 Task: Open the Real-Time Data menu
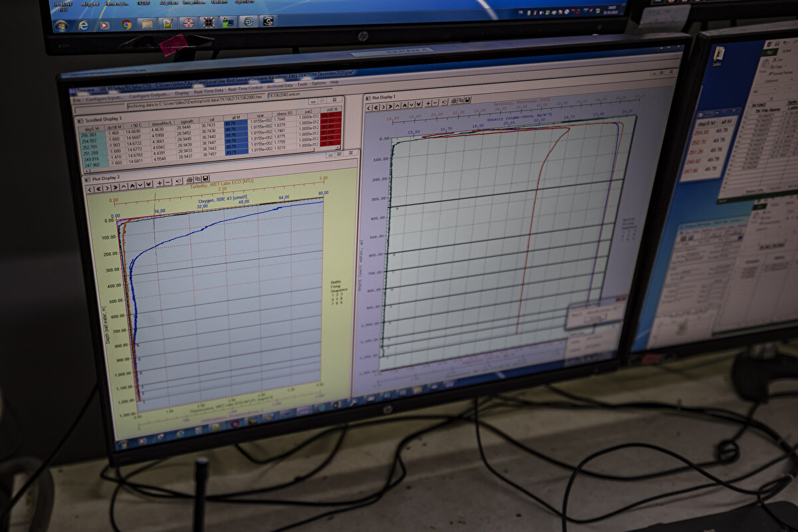coord(208,91)
